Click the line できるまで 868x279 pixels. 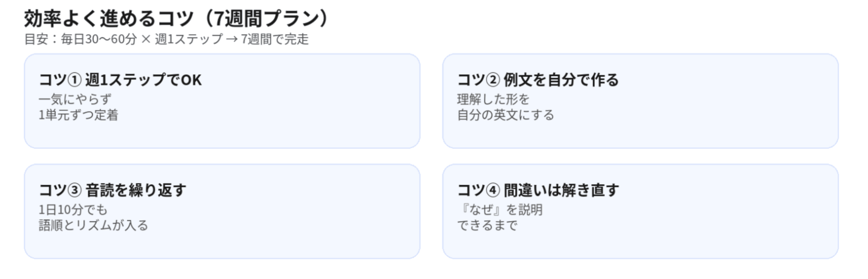pyautogui.click(x=487, y=226)
